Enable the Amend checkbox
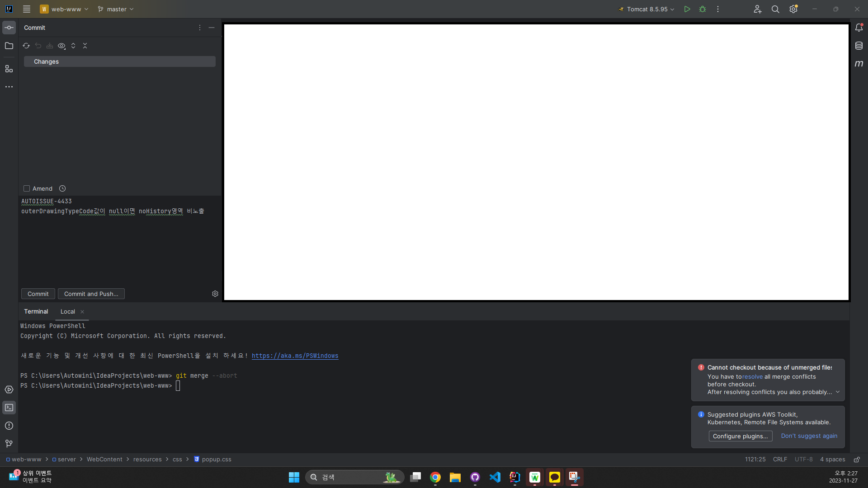The height and width of the screenshot is (488, 868). 27,188
